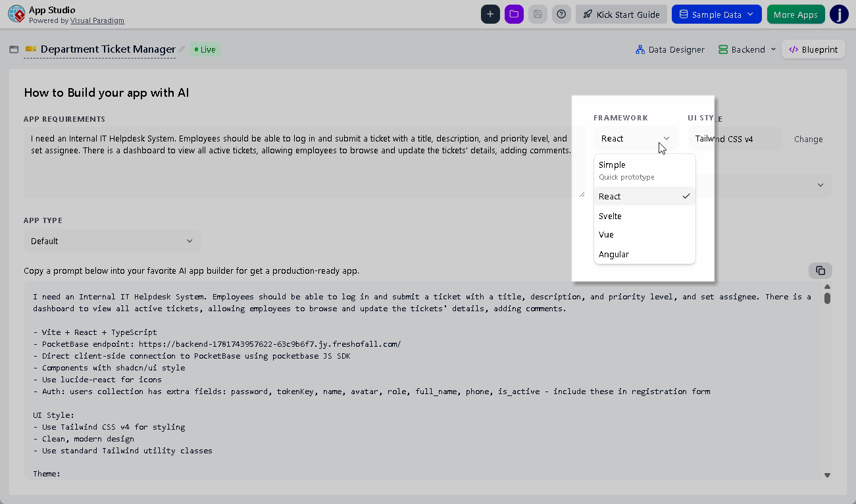Click the disabled save disk icon
Screen dimensions: 856x504
[538, 14]
